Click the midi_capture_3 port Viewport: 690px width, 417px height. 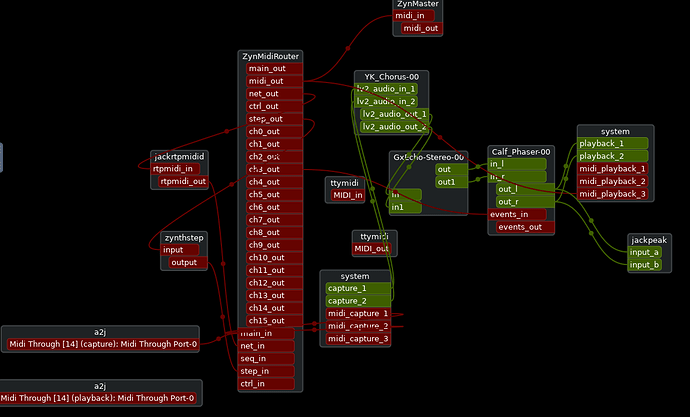(x=358, y=339)
